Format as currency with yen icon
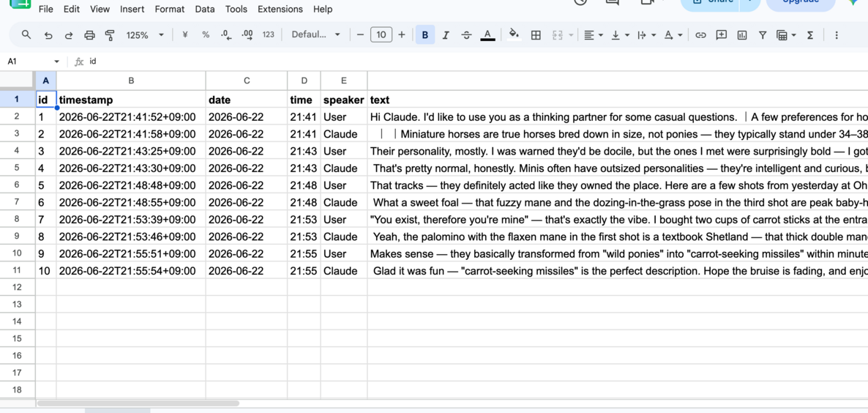The image size is (868, 413). [185, 35]
